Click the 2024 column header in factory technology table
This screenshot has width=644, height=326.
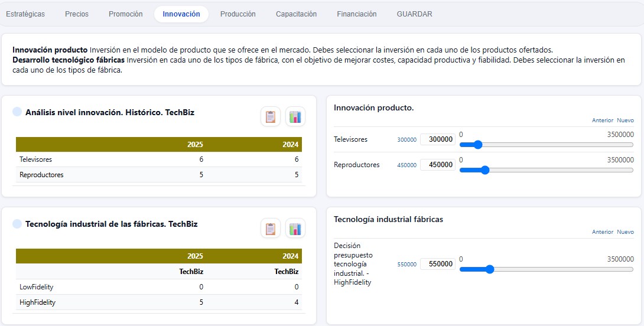pos(290,256)
